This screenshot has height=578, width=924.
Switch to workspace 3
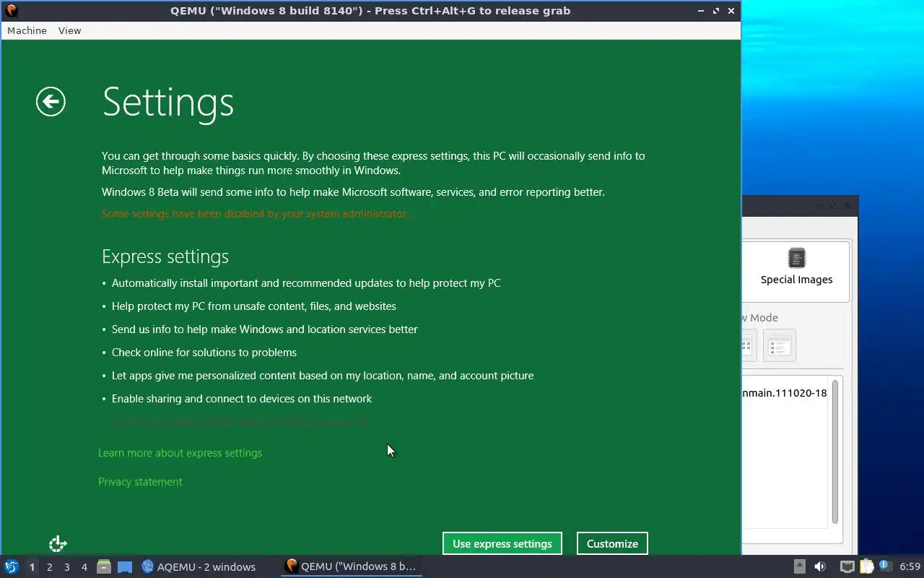66,567
